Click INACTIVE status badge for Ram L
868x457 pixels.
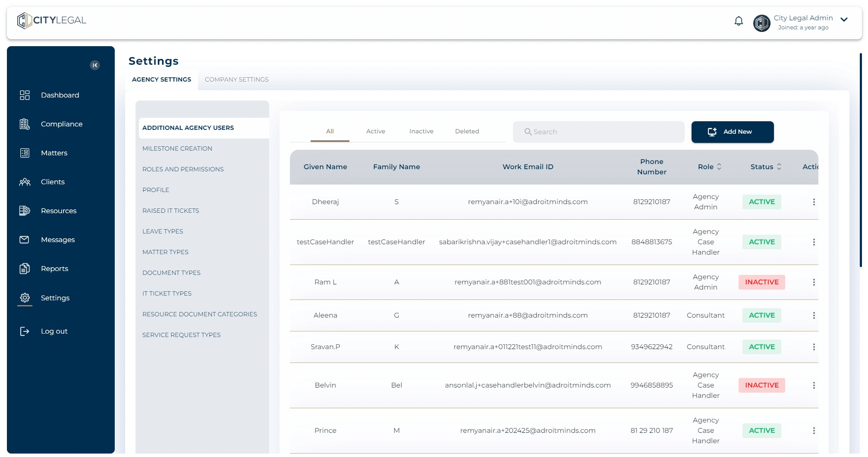(x=761, y=282)
